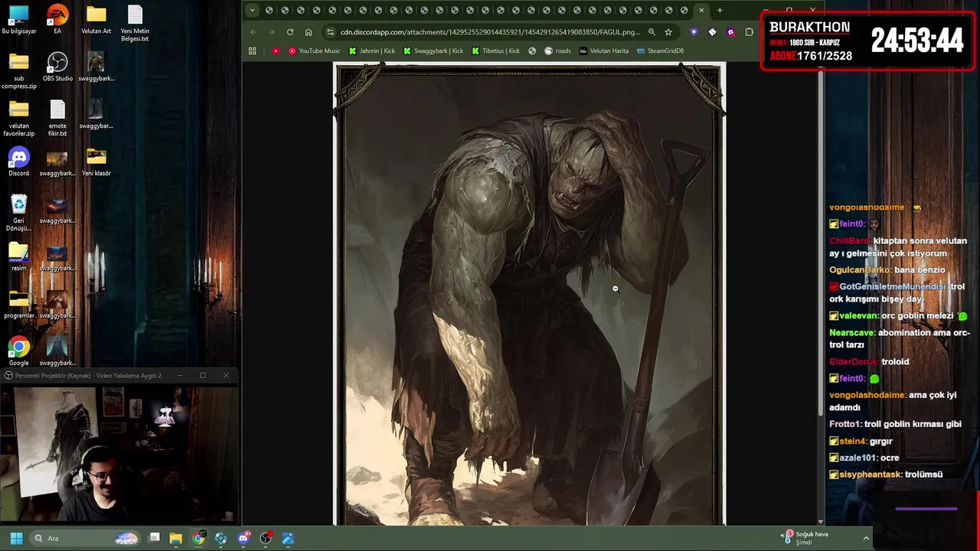
Task: Bookmark this page with star icon
Action: click(x=668, y=32)
